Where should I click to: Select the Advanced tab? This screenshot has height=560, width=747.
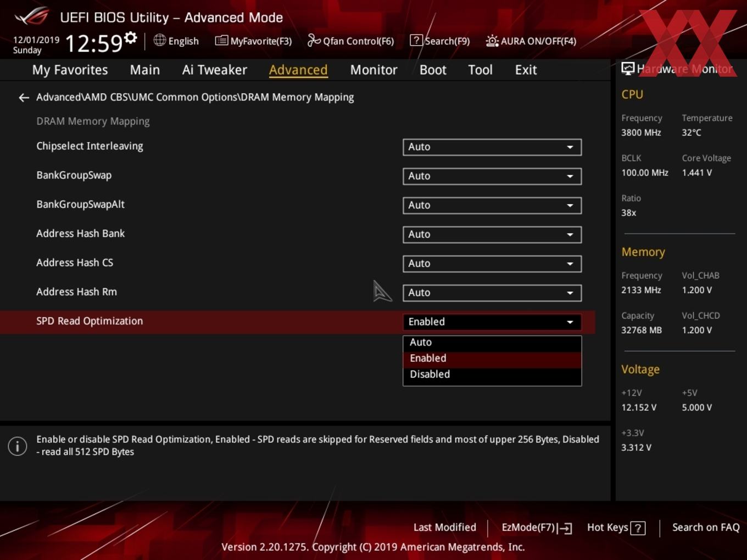(x=298, y=70)
